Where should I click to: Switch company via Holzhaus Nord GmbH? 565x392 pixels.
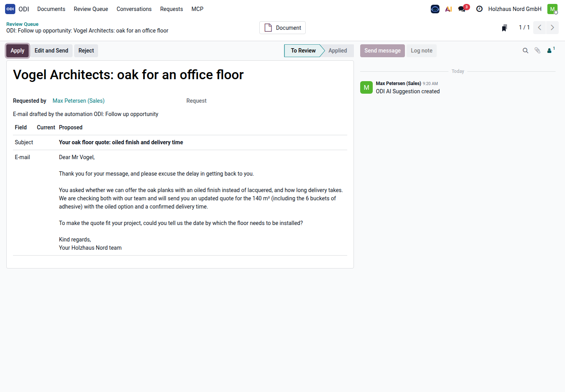(515, 9)
